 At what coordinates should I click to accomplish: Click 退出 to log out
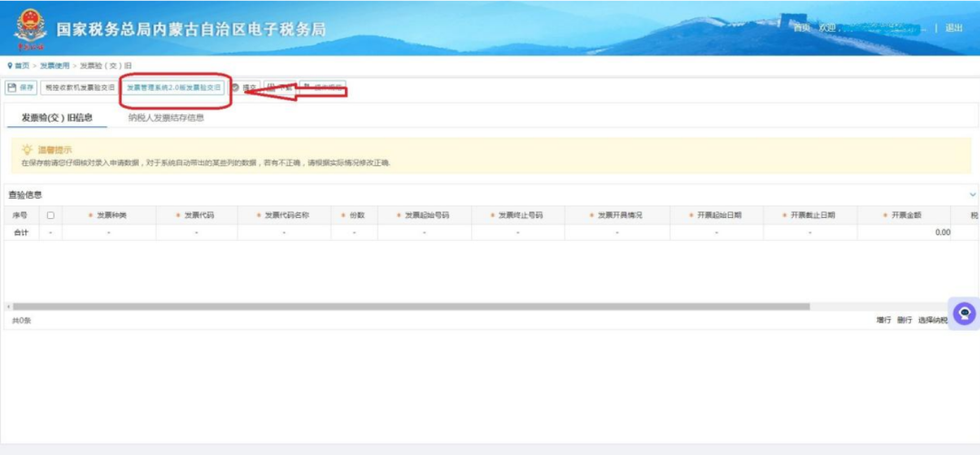[x=954, y=28]
